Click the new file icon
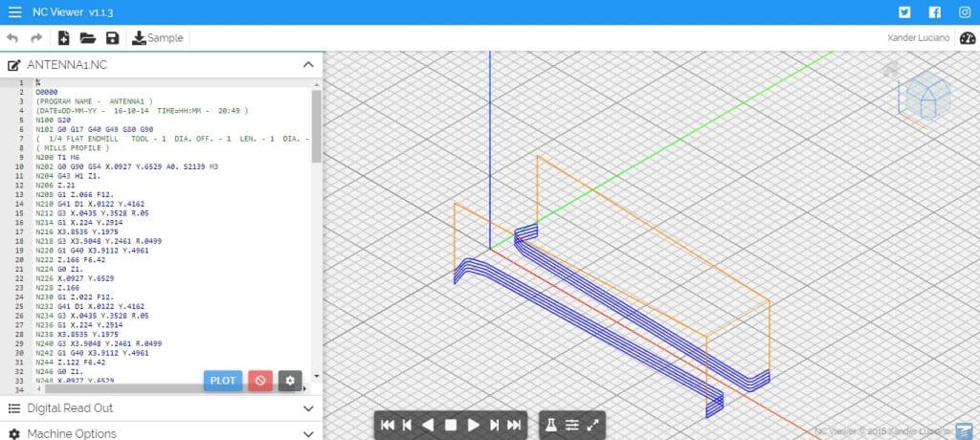980x440 pixels. coord(63,38)
